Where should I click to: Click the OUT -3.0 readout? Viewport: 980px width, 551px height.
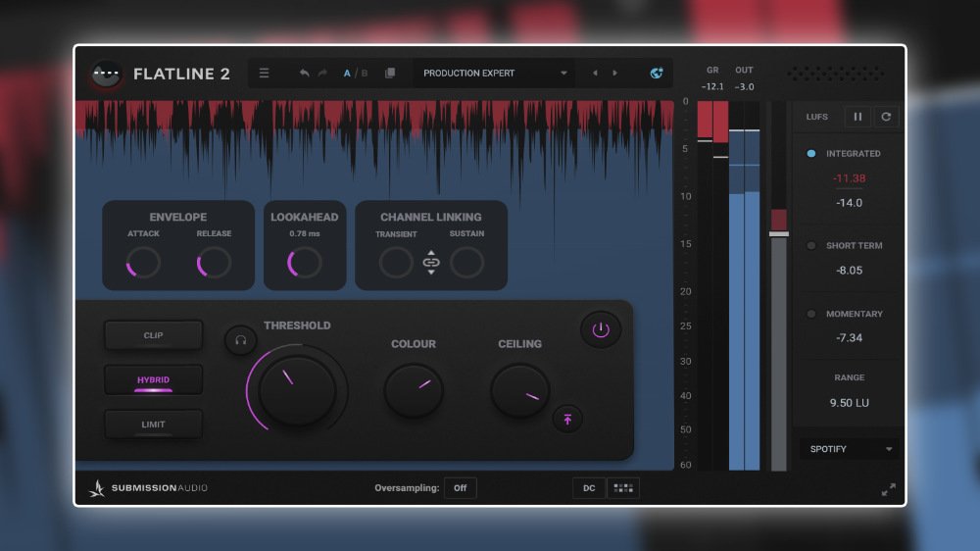pyautogui.click(x=745, y=87)
